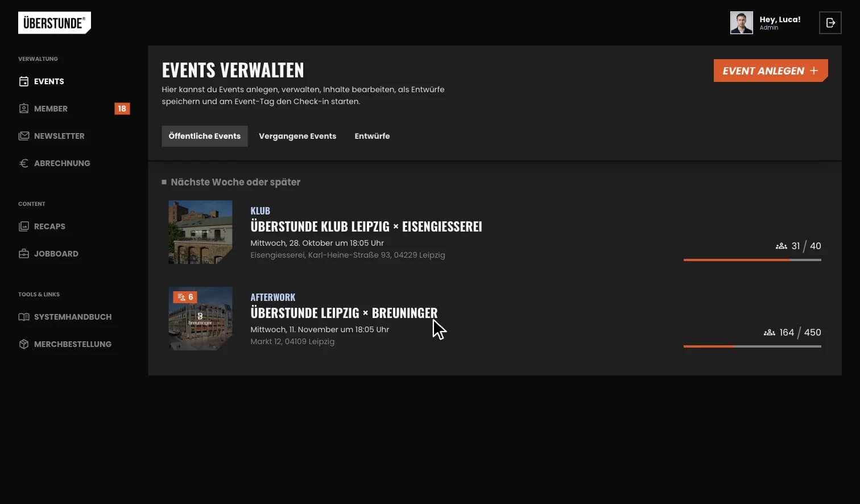
Task: Click the Eisengiesserei event thumbnail
Action: coord(200,232)
